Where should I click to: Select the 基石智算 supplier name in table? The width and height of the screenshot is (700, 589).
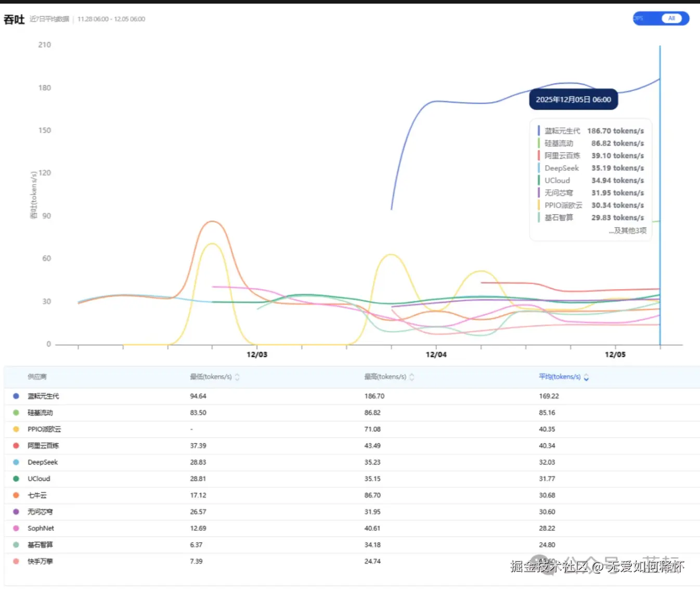[x=40, y=545]
